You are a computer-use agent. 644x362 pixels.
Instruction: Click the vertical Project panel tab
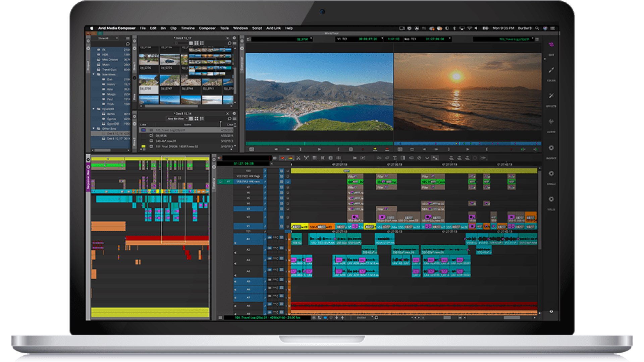pos(88,66)
